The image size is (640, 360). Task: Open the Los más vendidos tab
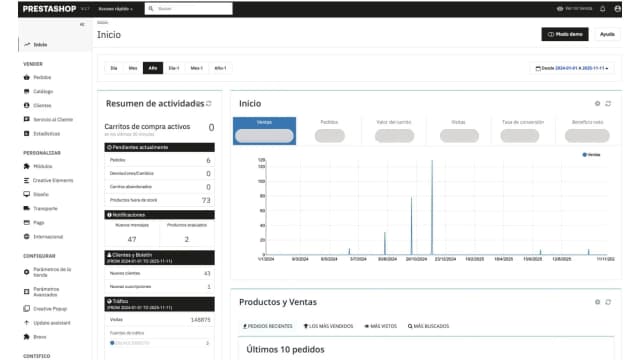[x=328, y=326]
